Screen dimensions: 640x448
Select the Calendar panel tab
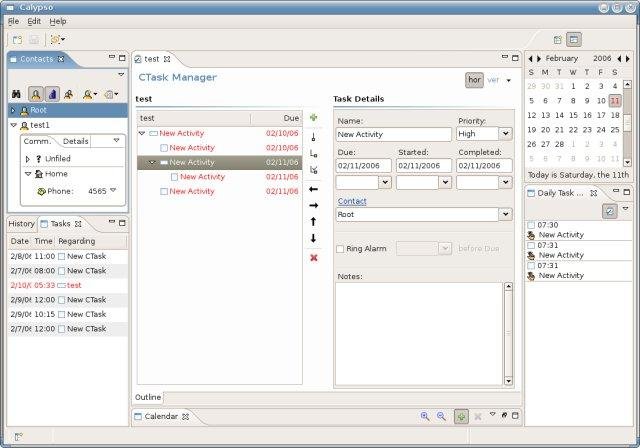coord(161,416)
